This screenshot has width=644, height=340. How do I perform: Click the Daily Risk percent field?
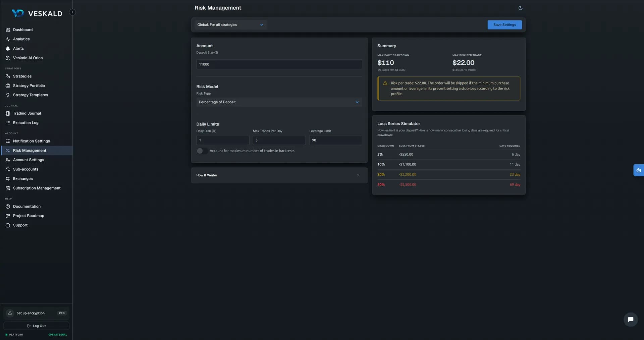point(223,140)
